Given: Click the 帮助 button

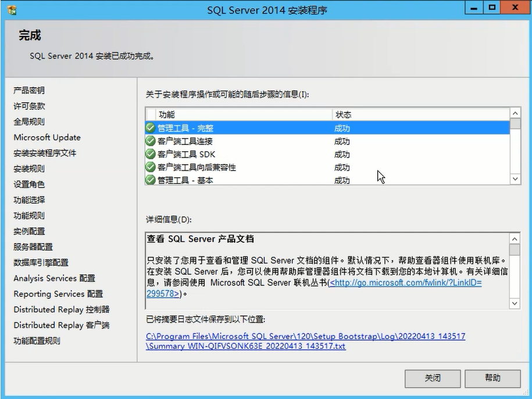Looking at the screenshot, I should [492, 378].
